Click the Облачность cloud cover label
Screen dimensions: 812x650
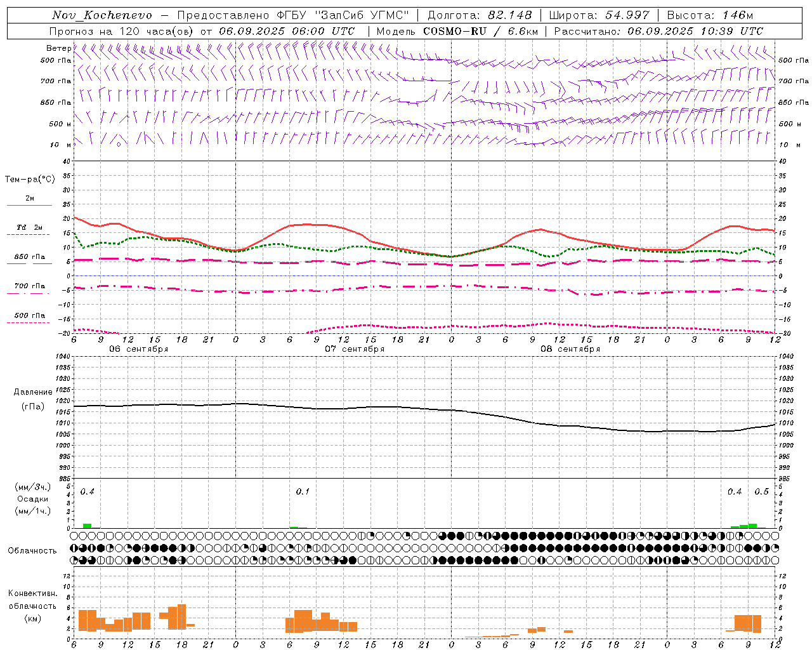32,551
